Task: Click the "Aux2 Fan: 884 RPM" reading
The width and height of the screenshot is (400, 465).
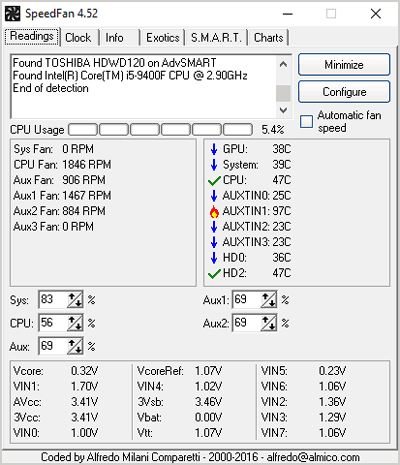Action: [x=59, y=211]
